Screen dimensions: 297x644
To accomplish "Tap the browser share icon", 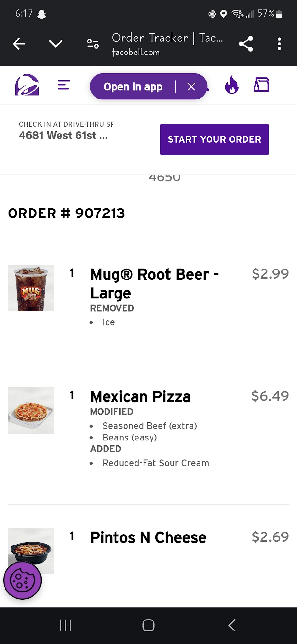I will click(246, 44).
